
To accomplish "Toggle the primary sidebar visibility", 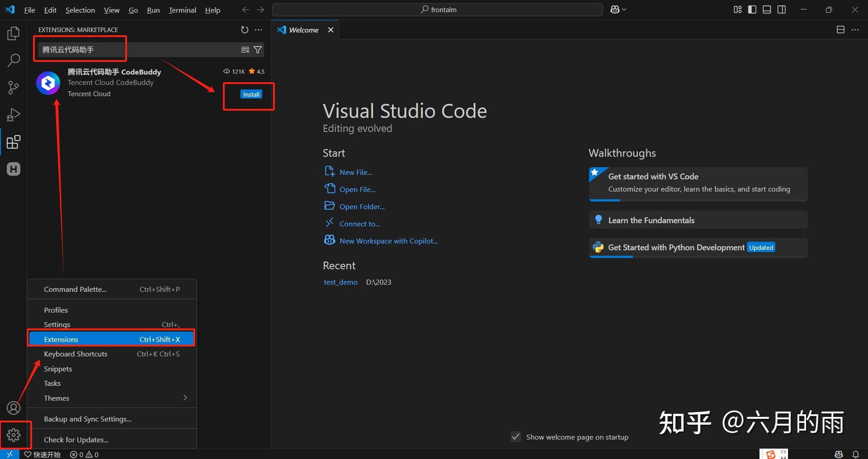I will (751, 9).
